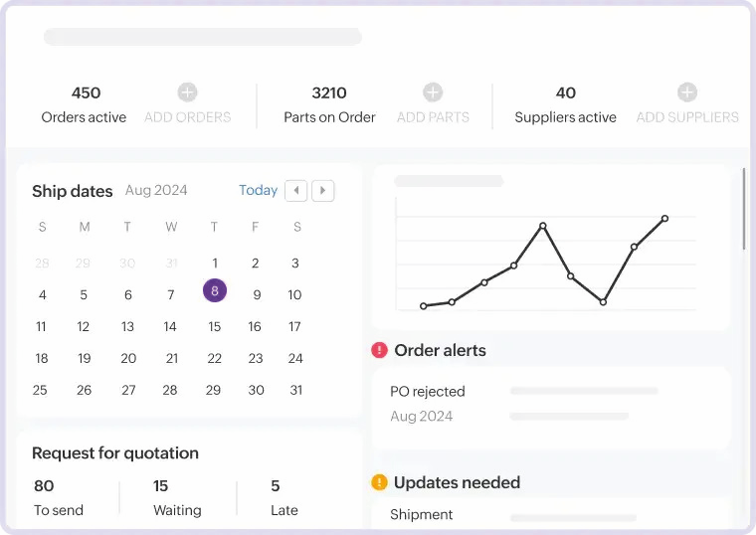Click the Add Parts label

(x=433, y=117)
